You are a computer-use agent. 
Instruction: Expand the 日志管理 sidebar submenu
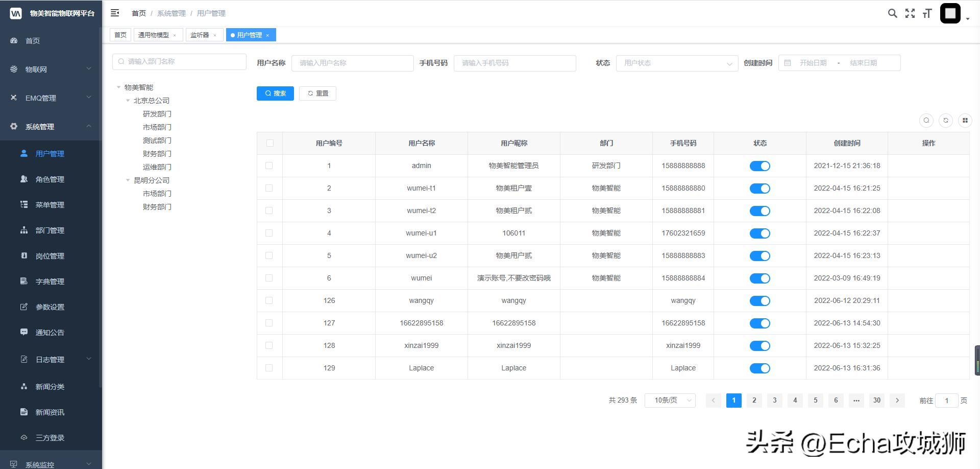(50, 359)
